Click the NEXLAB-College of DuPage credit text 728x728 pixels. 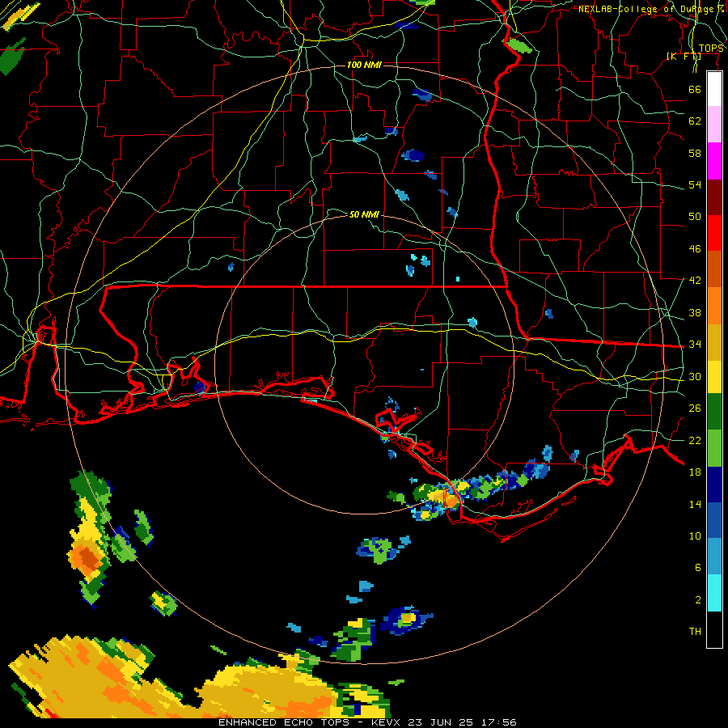pos(651,9)
